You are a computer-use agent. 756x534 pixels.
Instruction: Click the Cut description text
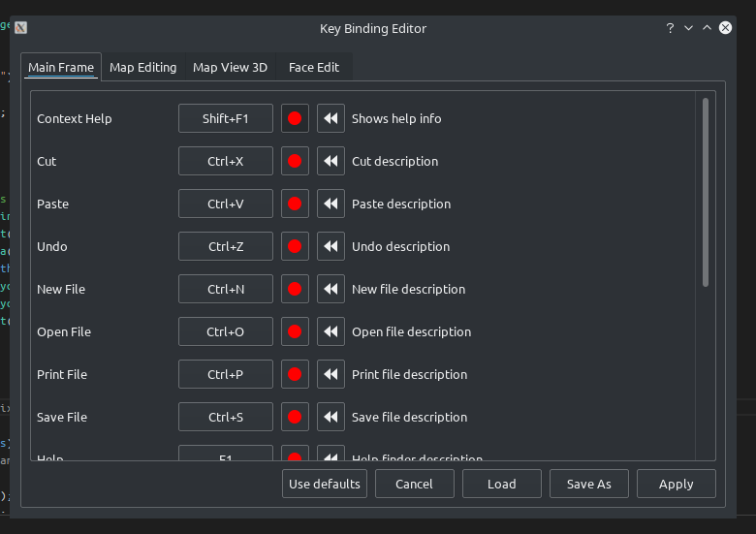394,162
